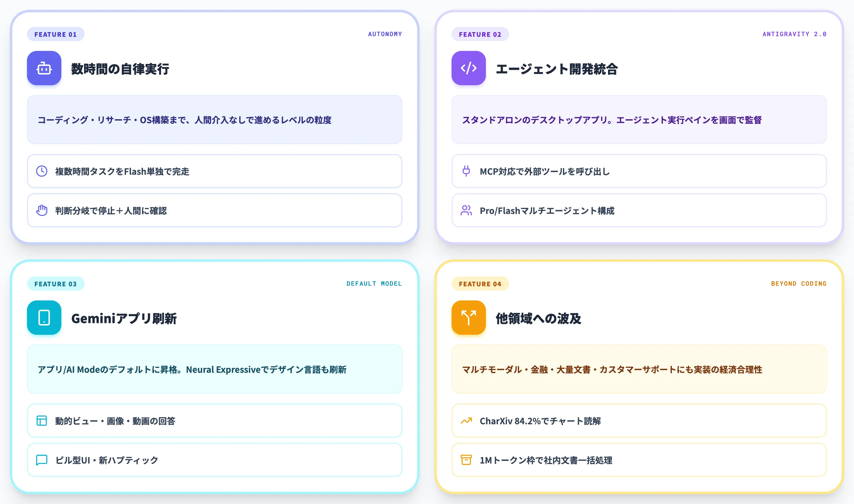Click the text 動的ビュー・画像・動画の回答
The height and width of the screenshot is (504, 854).
point(115,421)
